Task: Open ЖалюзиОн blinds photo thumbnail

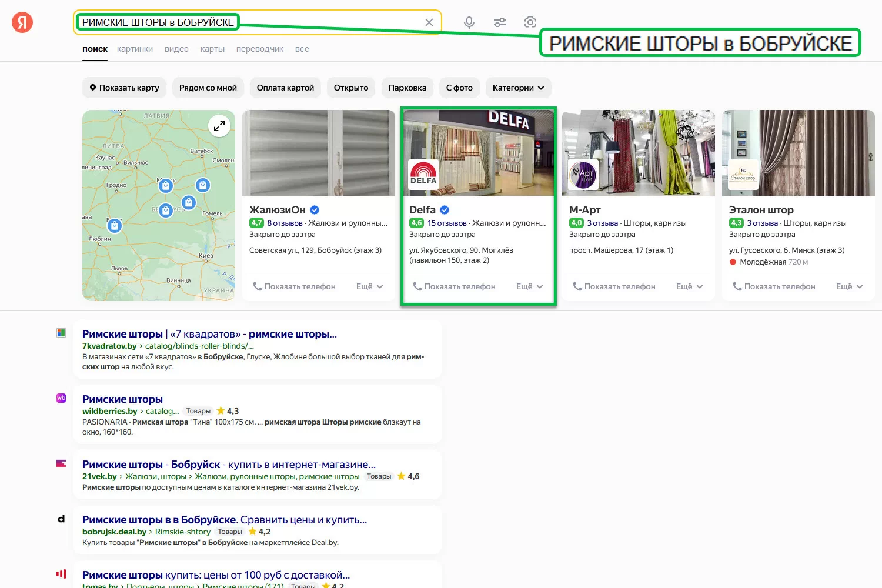Action: coord(319,153)
